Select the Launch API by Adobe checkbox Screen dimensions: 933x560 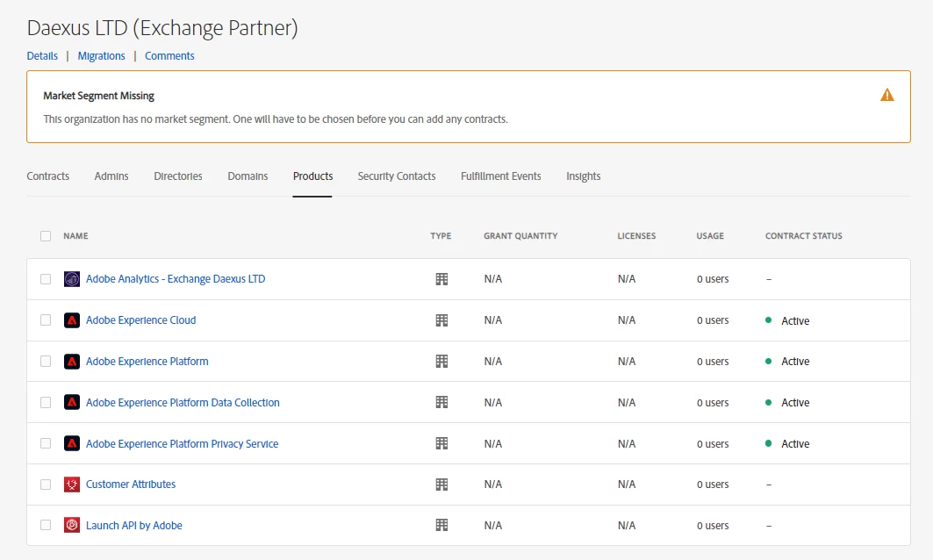tap(46, 526)
